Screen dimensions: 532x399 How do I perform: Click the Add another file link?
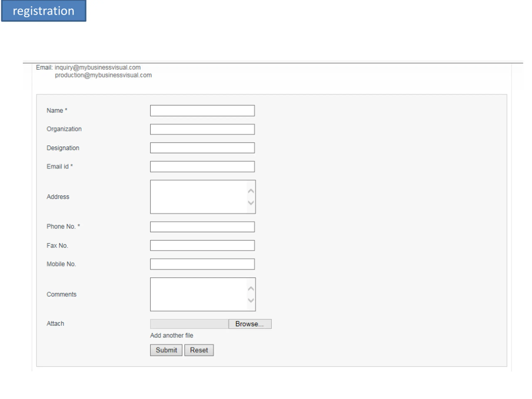click(172, 335)
